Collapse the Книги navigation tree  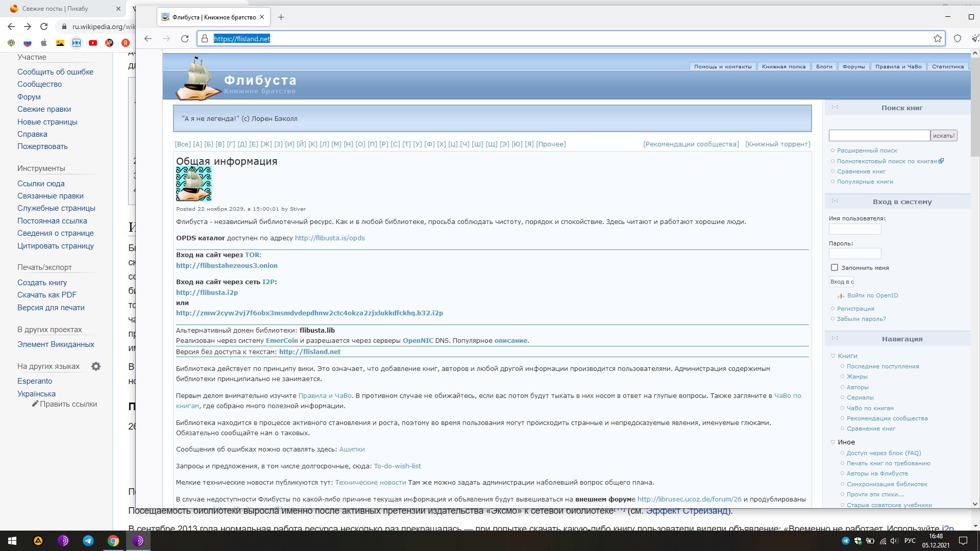[833, 356]
